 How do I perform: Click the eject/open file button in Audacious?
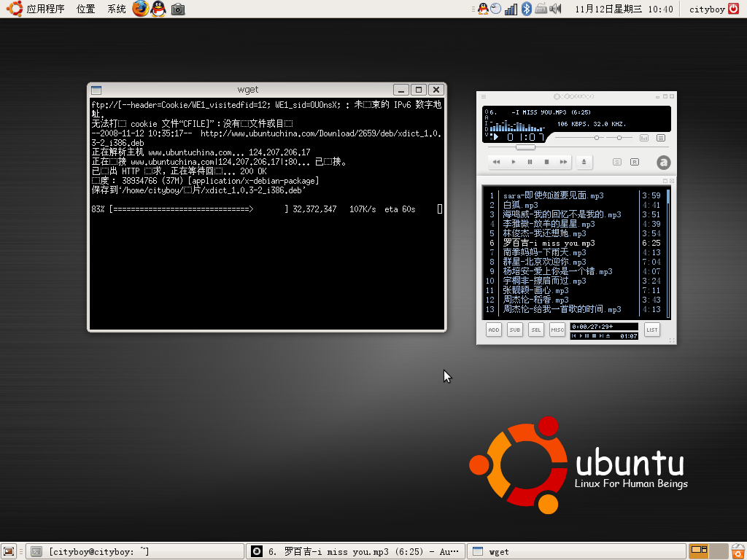pos(584,162)
